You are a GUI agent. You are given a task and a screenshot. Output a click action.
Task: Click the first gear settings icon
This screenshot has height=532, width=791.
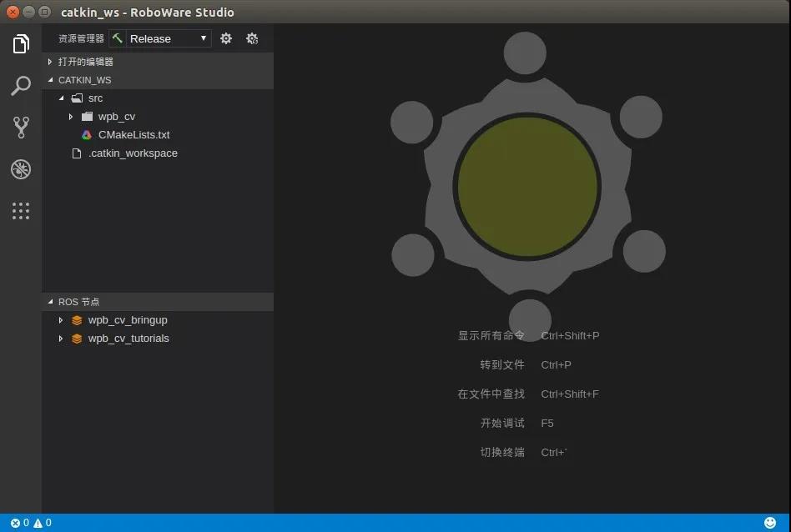[226, 38]
